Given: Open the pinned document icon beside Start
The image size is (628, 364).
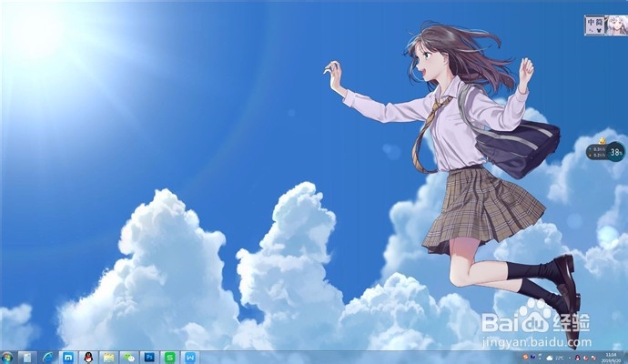Looking at the screenshot, I should [26, 358].
